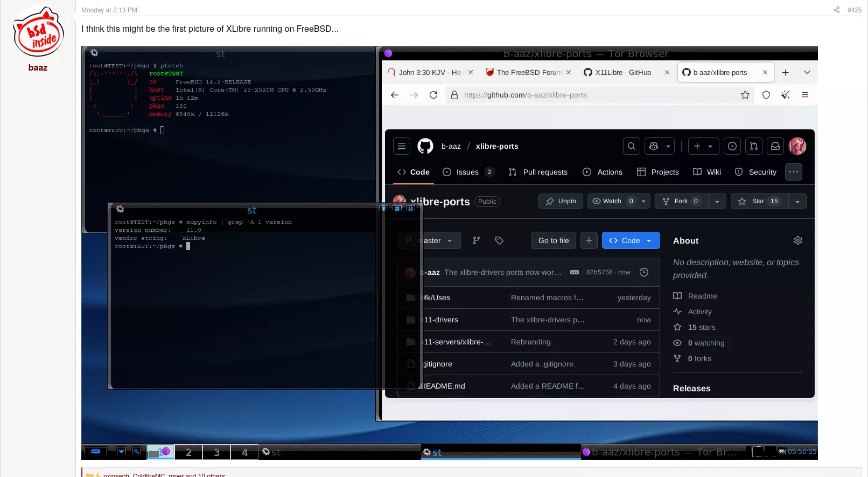Click the github.com URL address field
Image resolution: width=868 pixels, height=477 pixels.
pyautogui.click(x=600, y=95)
